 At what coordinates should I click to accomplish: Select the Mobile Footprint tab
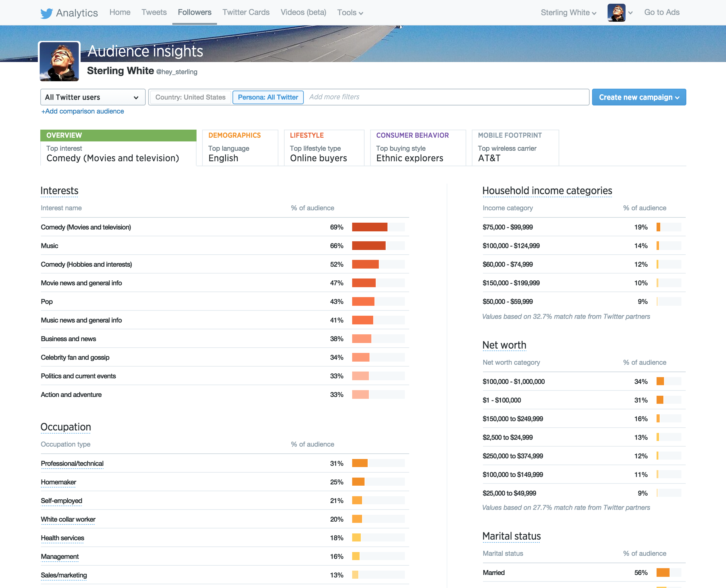515,148
